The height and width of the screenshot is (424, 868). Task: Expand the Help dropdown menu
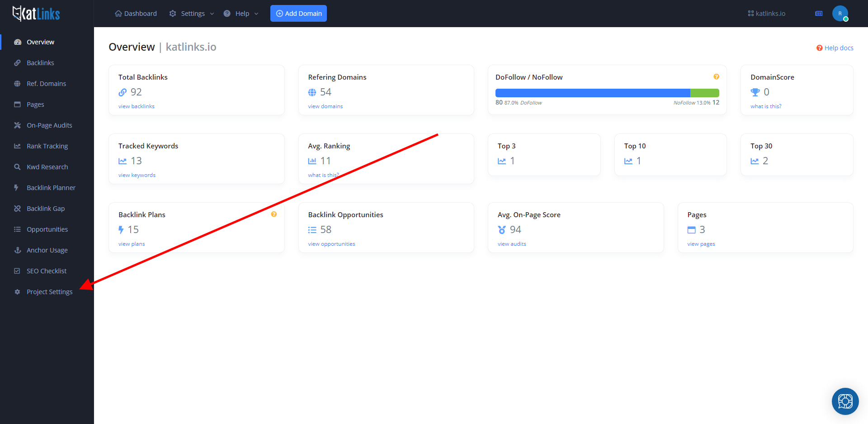pyautogui.click(x=241, y=14)
